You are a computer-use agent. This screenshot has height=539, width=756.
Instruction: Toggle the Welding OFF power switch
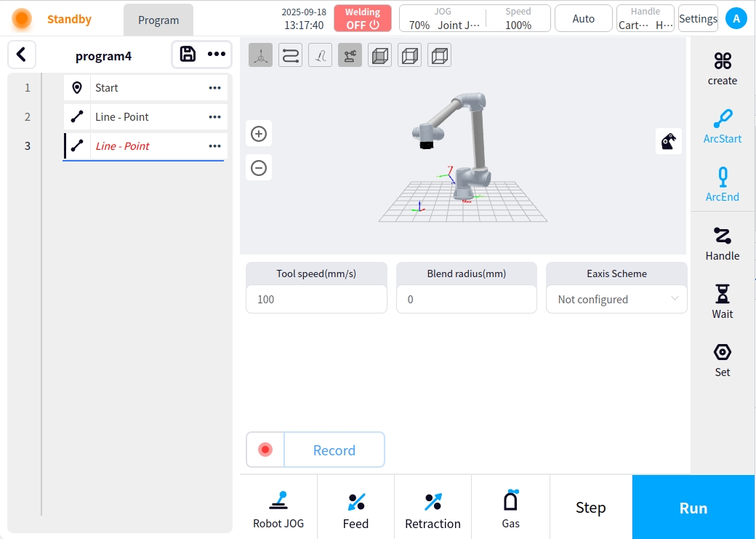point(362,19)
